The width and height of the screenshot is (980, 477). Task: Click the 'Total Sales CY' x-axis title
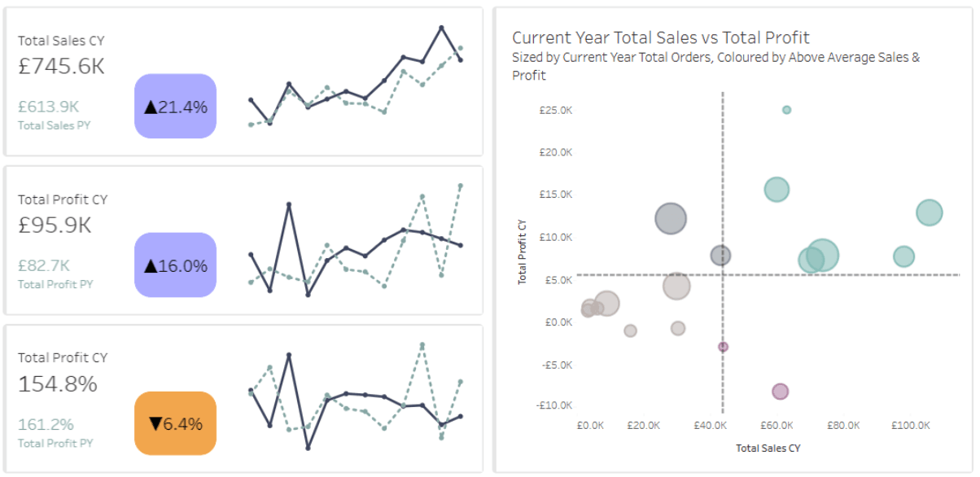tap(768, 448)
